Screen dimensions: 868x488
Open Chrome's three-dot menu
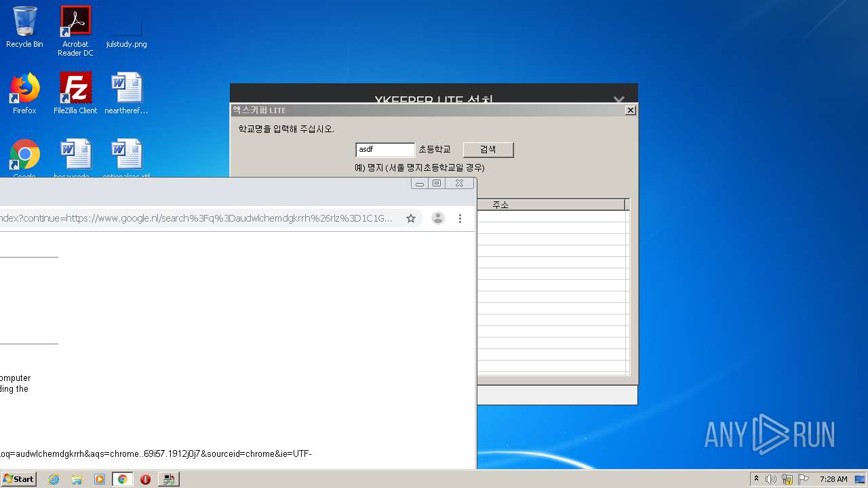(460, 218)
